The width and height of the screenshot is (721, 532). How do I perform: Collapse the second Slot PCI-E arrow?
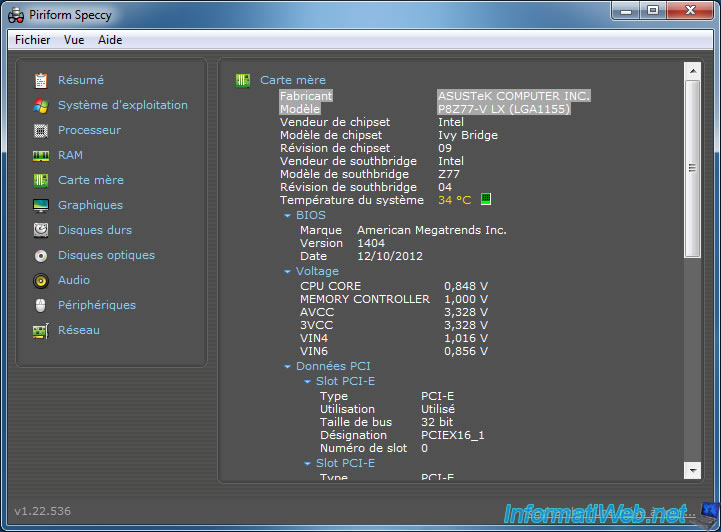point(308,464)
